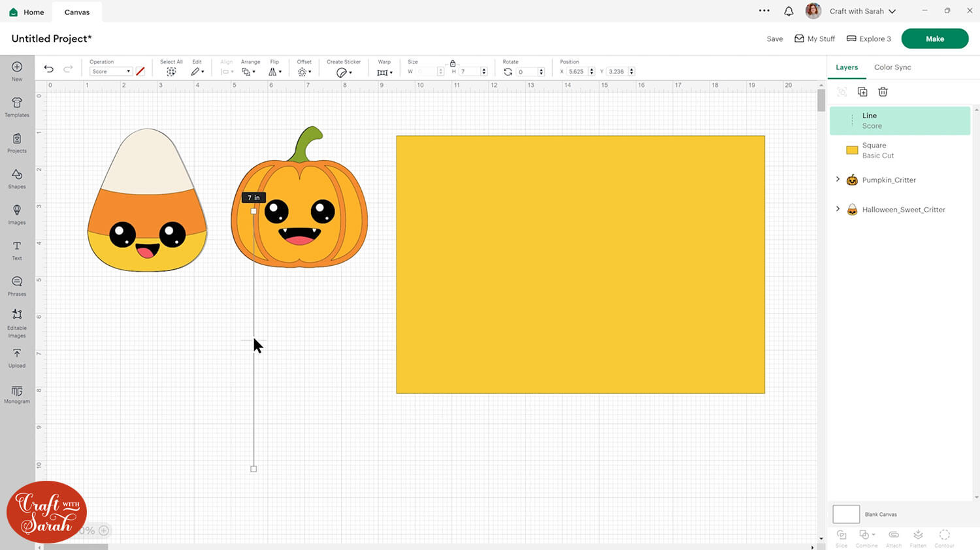Click the Undo arrow
This screenshot has height=550, width=980.
click(x=49, y=69)
